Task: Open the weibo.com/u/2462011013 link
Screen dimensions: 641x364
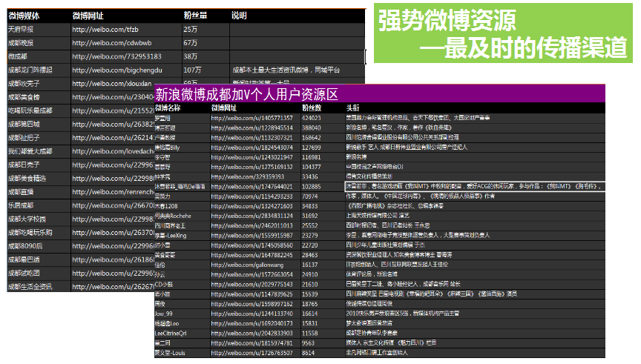Action: pyautogui.click(x=252, y=225)
